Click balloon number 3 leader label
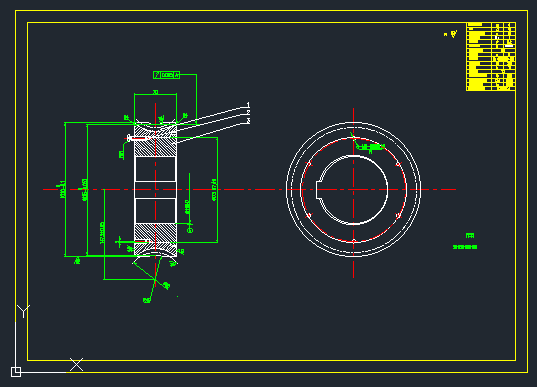 click(x=248, y=121)
